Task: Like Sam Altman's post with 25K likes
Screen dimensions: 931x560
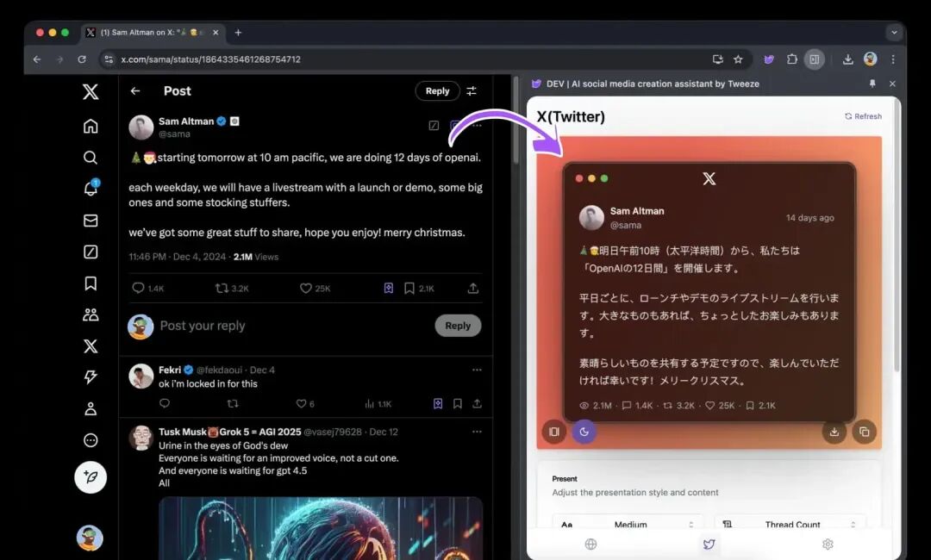Action: click(x=306, y=288)
